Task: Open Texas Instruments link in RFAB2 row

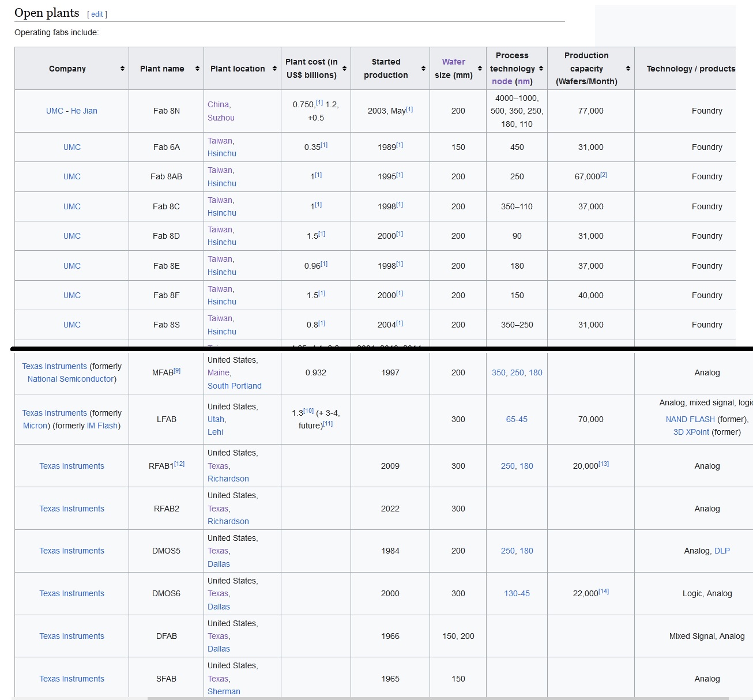Action: tap(71, 509)
